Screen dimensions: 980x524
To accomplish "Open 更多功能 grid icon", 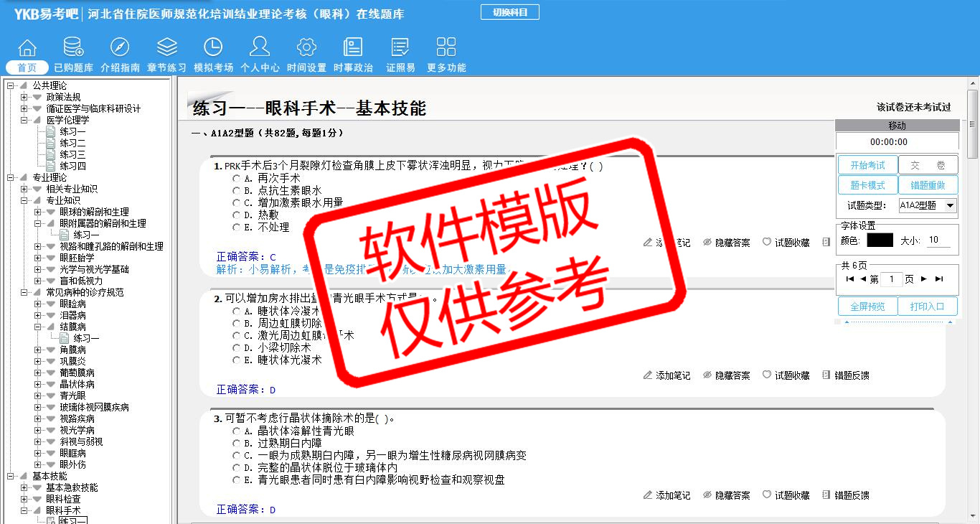I will coord(446,48).
